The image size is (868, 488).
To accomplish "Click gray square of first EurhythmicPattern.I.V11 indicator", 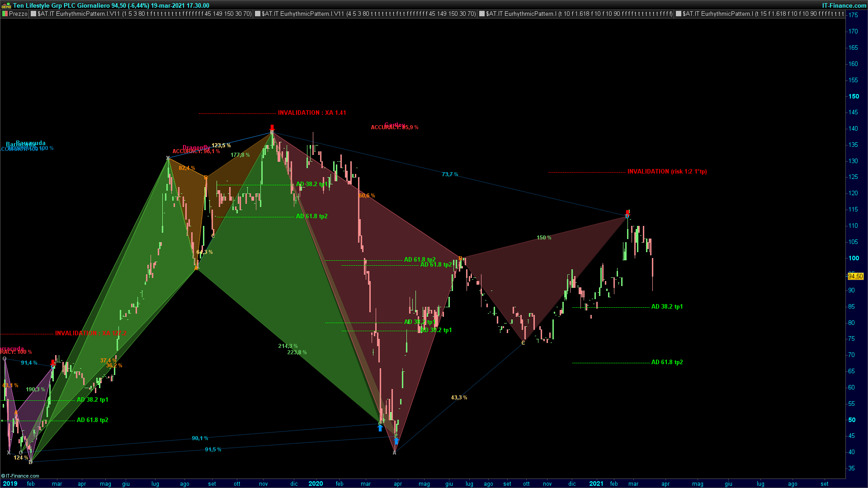I will pyautogui.click(x=33, y=14).
